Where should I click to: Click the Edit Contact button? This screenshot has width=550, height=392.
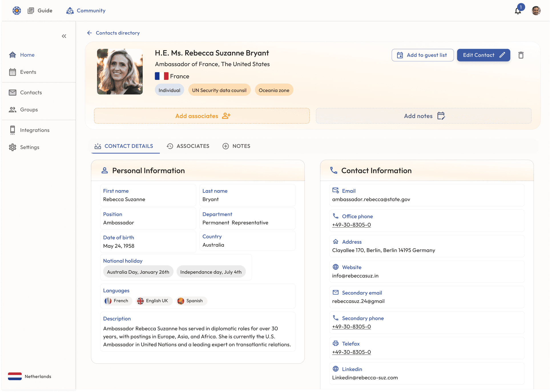click(483, 55)
